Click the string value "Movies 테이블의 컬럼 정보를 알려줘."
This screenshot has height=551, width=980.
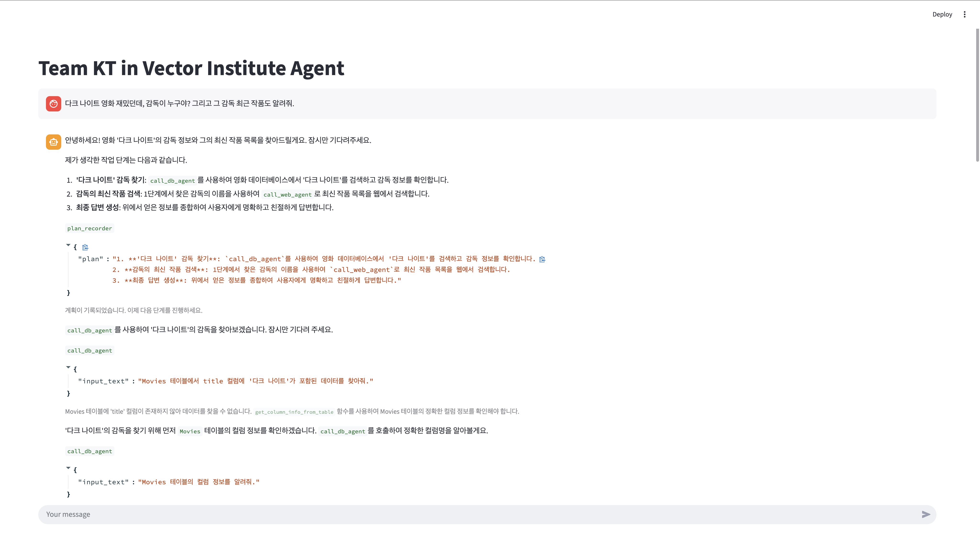(x=199, y=482)
